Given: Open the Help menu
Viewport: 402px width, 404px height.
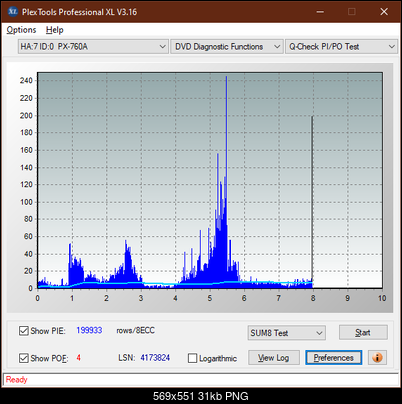Looking at the screenshot, I should (x=55, y=30).
